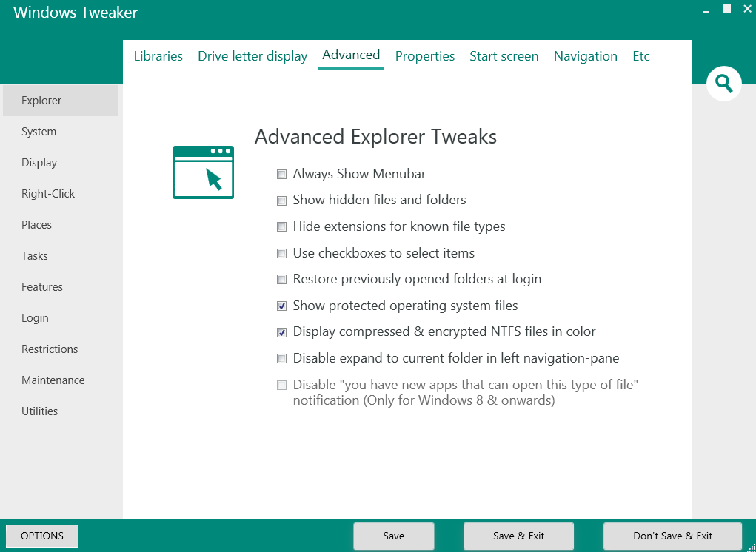This screenshot has height=552, width=756.
Task: Switch to the Libraries tab
Action: [158, 56]
